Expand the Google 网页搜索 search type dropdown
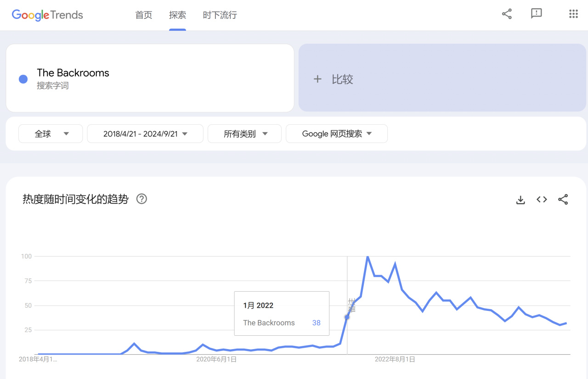 click(x=337, y=134)
